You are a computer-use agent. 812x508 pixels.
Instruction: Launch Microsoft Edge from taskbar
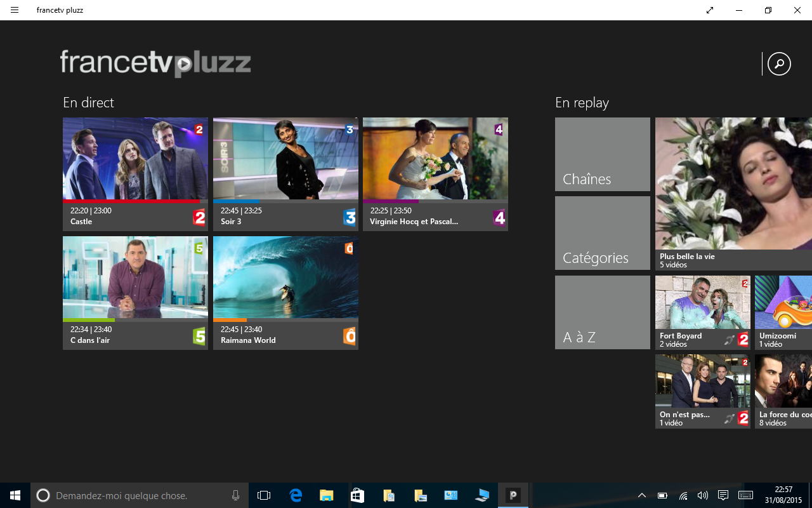coord(296,495)
